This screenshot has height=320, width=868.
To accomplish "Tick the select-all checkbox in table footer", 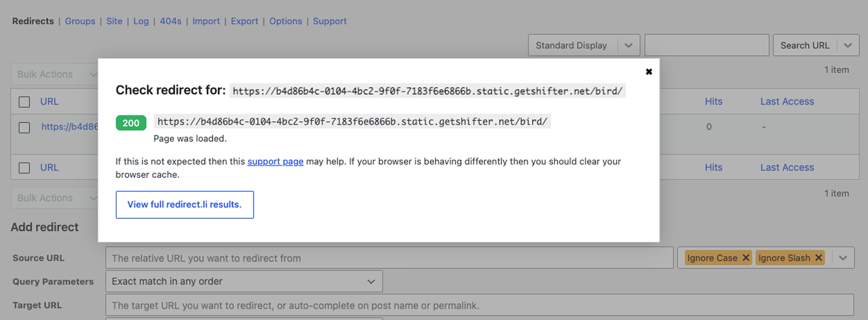I will coord(24,168).
